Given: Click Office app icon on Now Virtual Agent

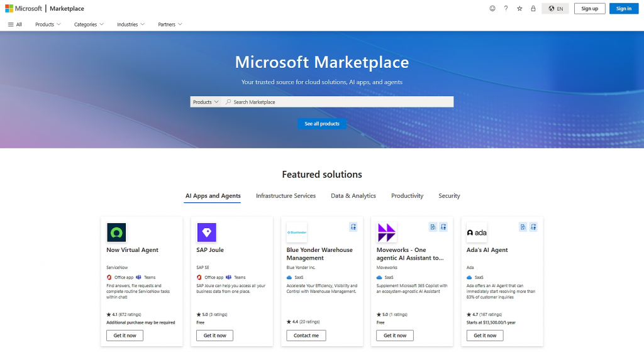Looking at the screenshot, I should point(109,278).
